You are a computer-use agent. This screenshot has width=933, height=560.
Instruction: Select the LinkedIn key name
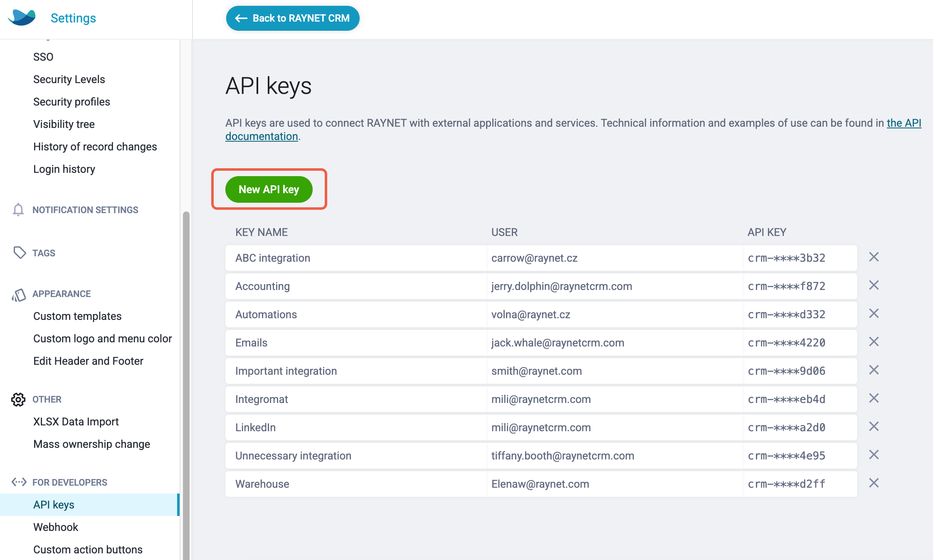coord(255,427)
